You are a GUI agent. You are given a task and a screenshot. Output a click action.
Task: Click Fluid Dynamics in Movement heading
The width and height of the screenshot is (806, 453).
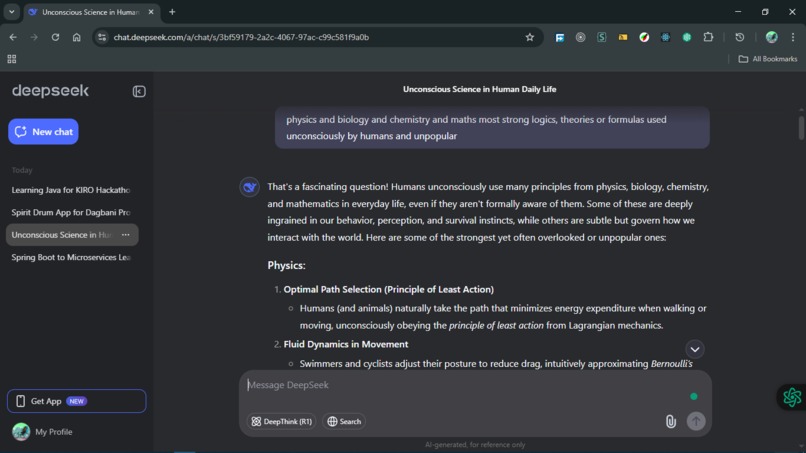coord(346,344)
